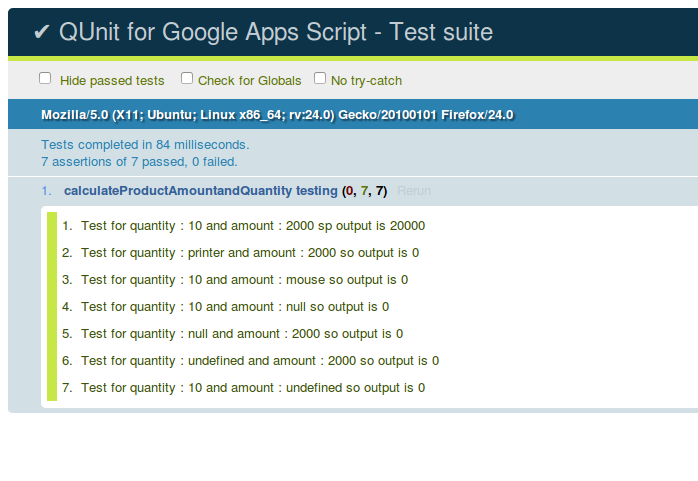
Task: Enable the Hide passed tests checkbox
Action: 45,79
